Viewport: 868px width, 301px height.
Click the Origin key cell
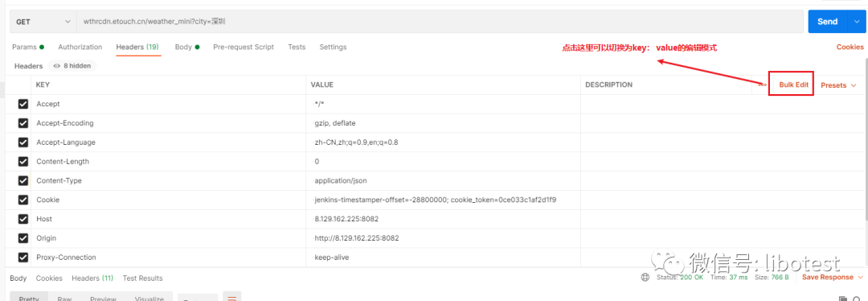point(168,238)
